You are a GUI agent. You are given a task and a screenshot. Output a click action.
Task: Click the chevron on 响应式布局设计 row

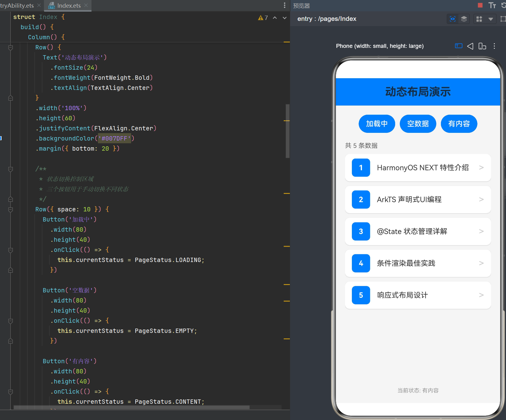pos(481,295)
